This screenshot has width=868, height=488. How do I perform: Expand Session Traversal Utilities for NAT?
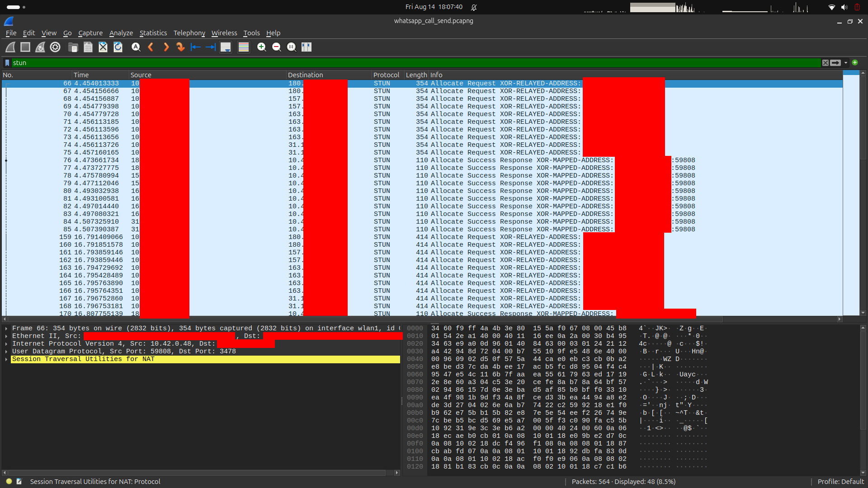pyautogui.click(x=6, y=359)
